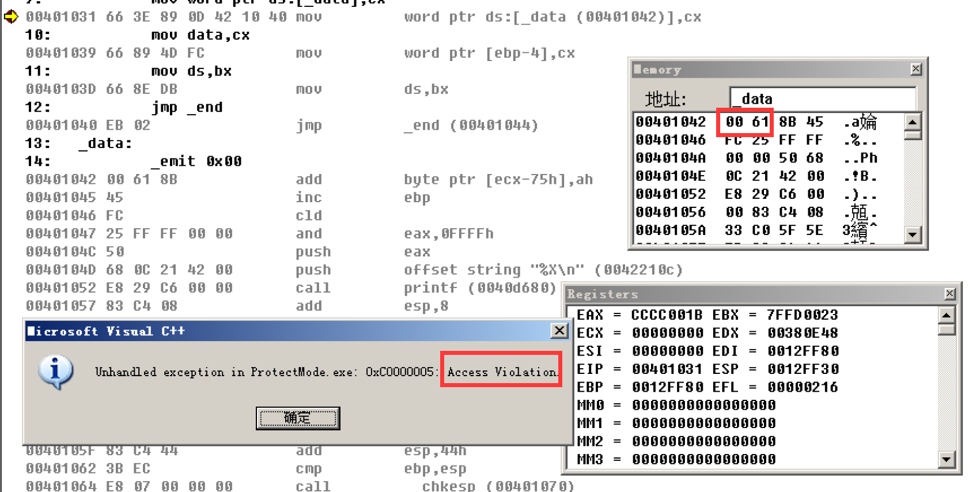Viewport: 980px width, 492px height.
Task: Click source line 13 _data label
Action: 78,143
